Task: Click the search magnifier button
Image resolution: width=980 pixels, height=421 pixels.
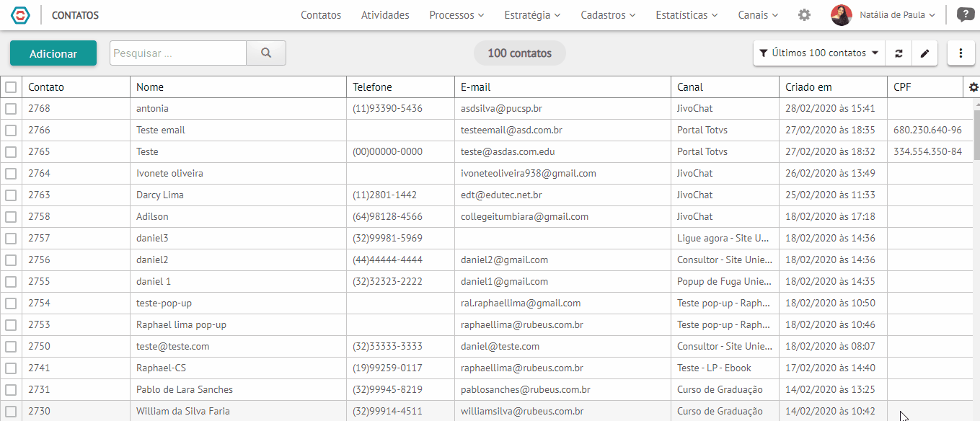Action: pyautogui.click(x=266, y=53)
